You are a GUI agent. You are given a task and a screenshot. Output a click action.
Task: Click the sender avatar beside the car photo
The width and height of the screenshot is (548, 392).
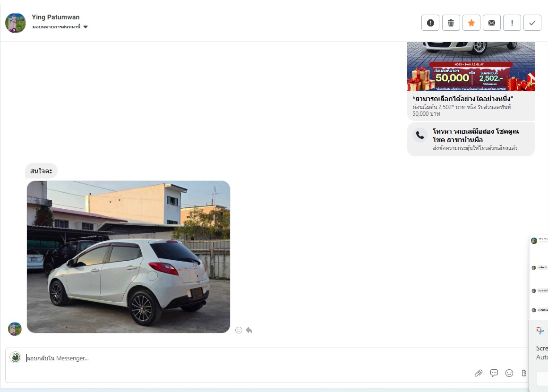[15, 329]
